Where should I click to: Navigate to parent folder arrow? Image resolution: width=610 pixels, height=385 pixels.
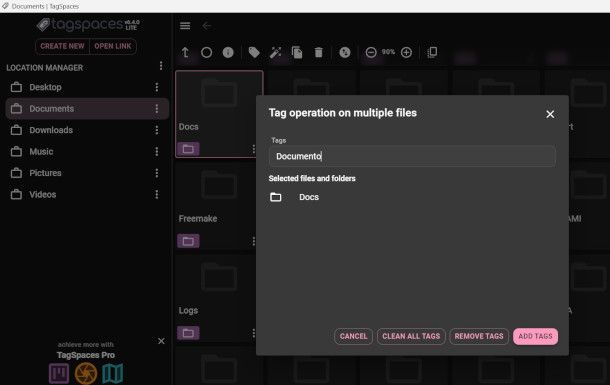click(185, 52)
